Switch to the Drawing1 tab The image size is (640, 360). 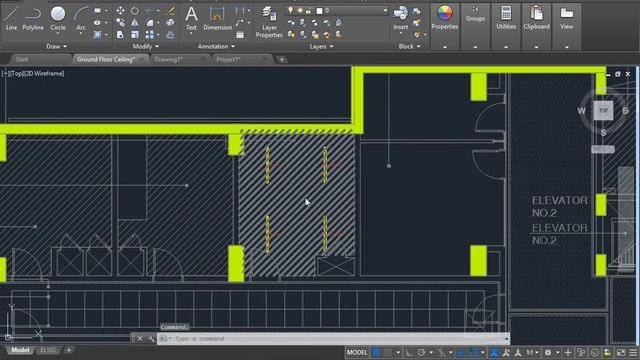(x=168, y=60)
